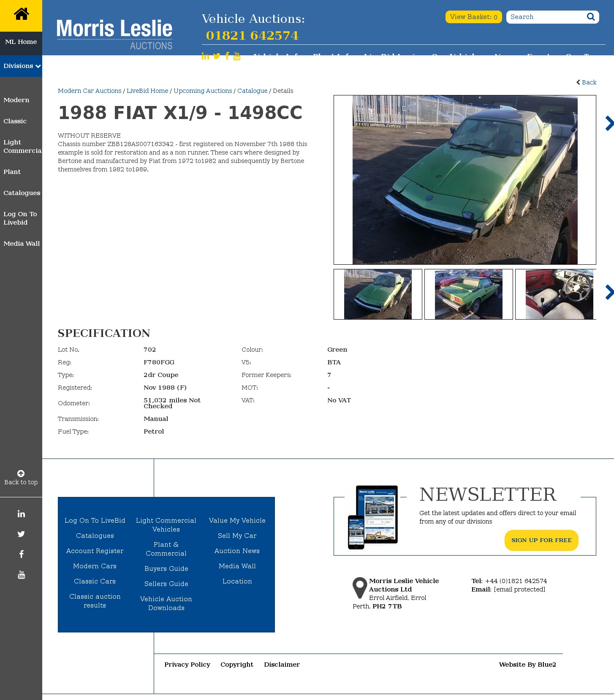
Task: Open footer Modern Cars link
Action: tap(95, 566)
